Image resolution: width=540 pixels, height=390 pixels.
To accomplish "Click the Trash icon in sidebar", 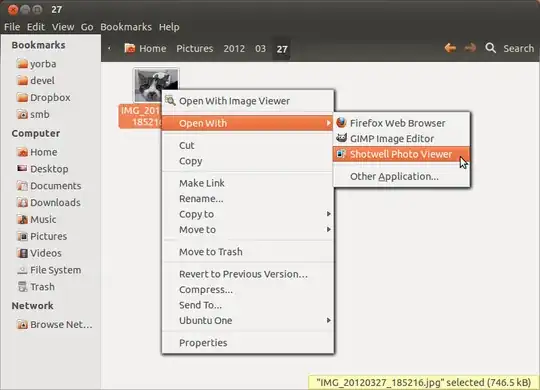I will click(x=22, y=287).
